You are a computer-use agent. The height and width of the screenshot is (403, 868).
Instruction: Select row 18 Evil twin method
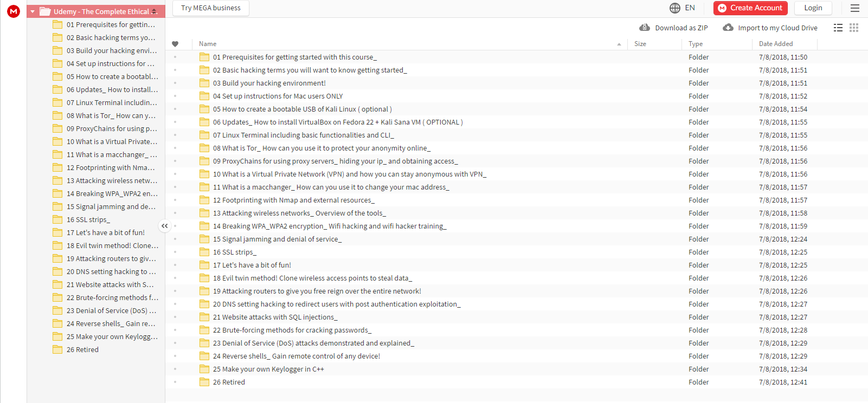point(517,278)
